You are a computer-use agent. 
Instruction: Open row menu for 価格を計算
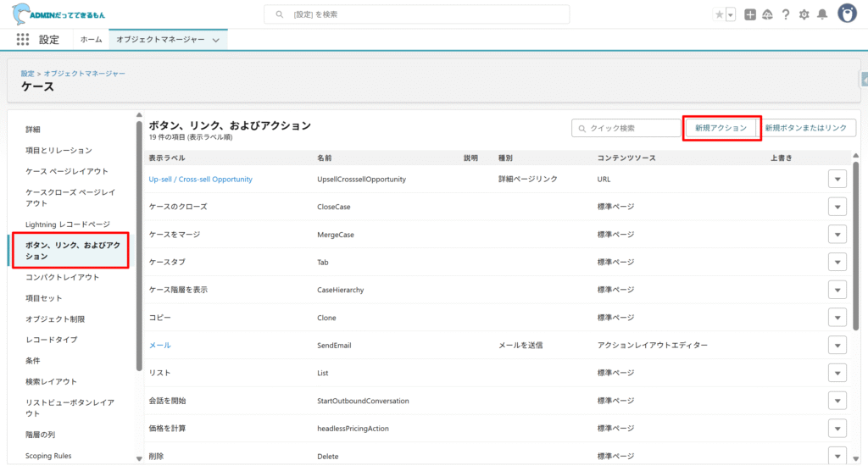pyautogui.click(x=837, y=429)
